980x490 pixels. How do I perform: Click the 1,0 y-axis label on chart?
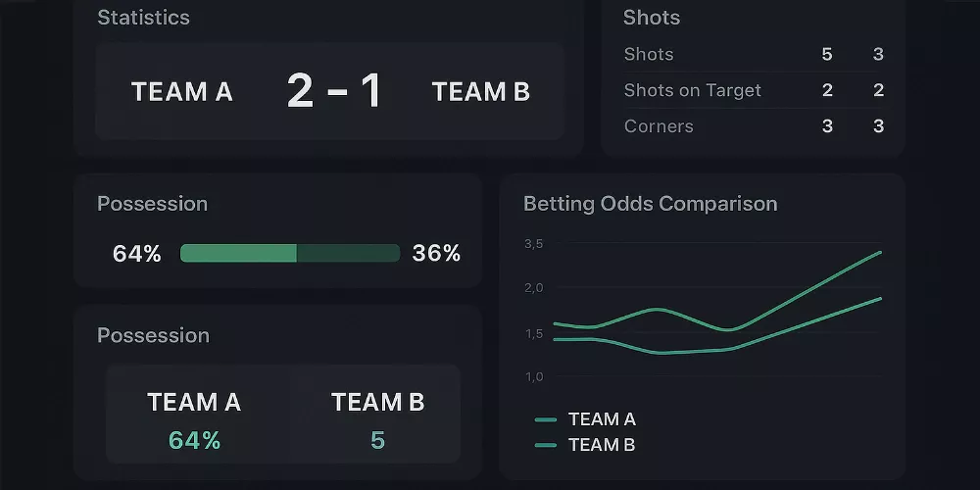(534, 376)
